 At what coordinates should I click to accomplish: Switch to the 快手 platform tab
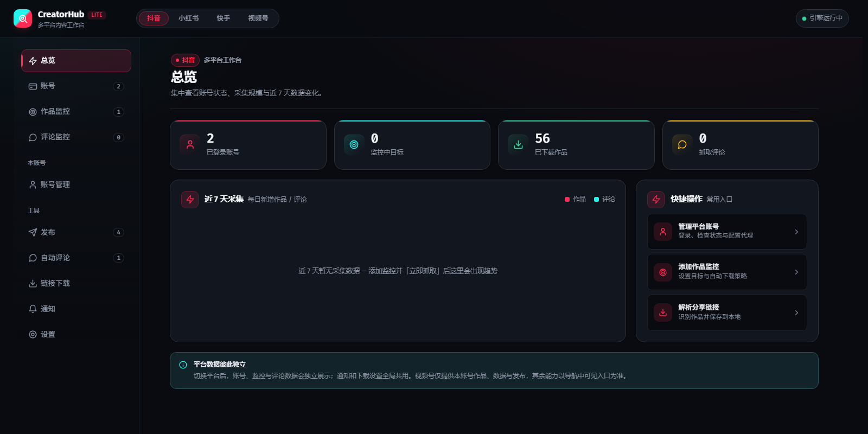click(224, 18)
